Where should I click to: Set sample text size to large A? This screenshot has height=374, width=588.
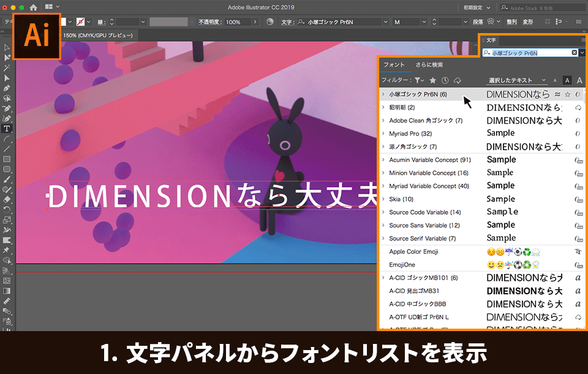579,80
